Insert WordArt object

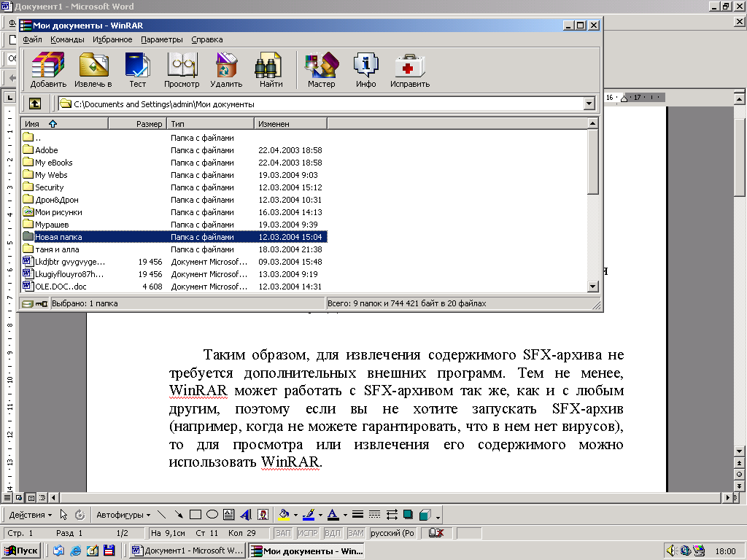pos(246,515)
